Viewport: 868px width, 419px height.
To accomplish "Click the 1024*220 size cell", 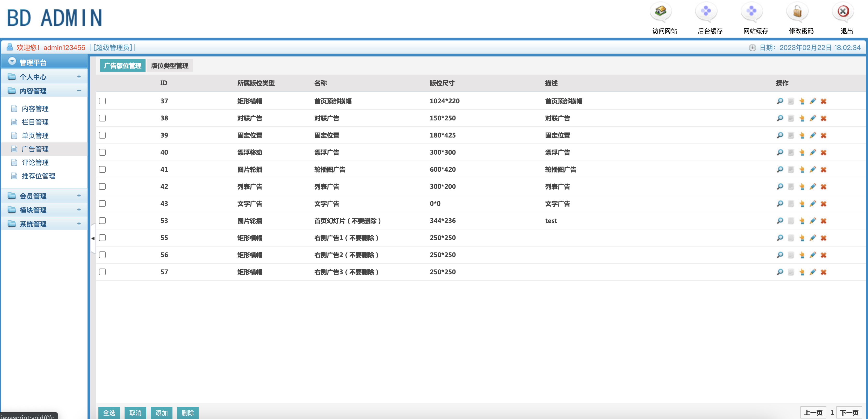I will coord(444,101).
